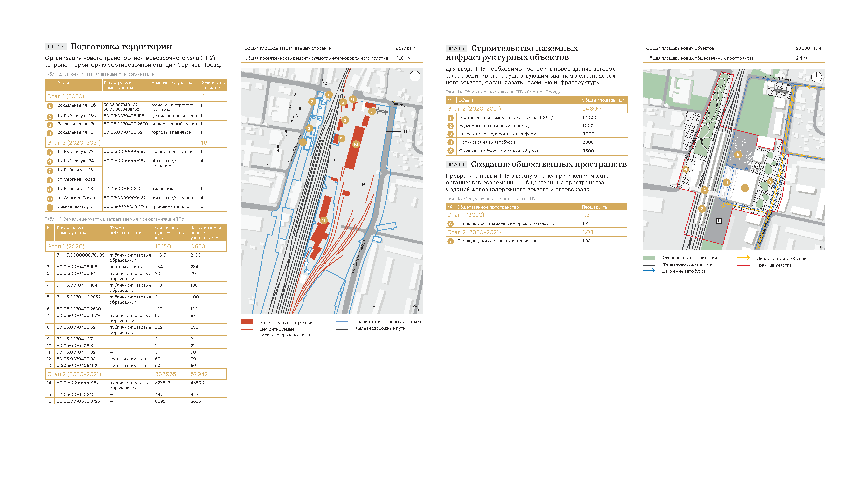This screenshot has width=868, height=488.
Task: Click the II.1.2.1.Б section tag
Action: coord(456,48)
